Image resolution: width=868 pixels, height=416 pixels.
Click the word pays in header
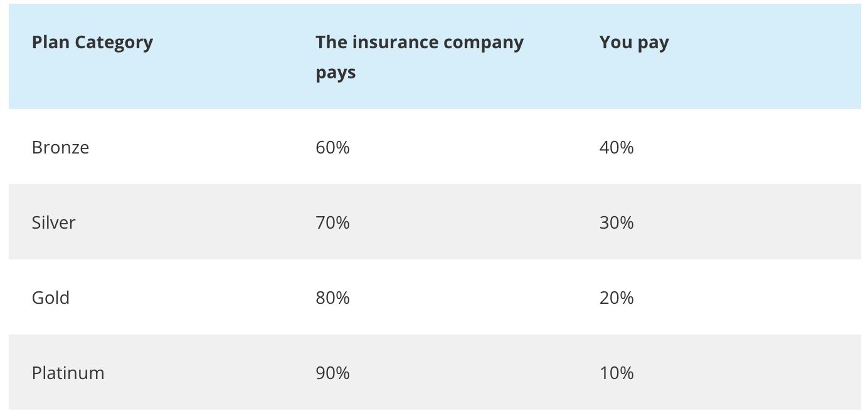[336, 73]
